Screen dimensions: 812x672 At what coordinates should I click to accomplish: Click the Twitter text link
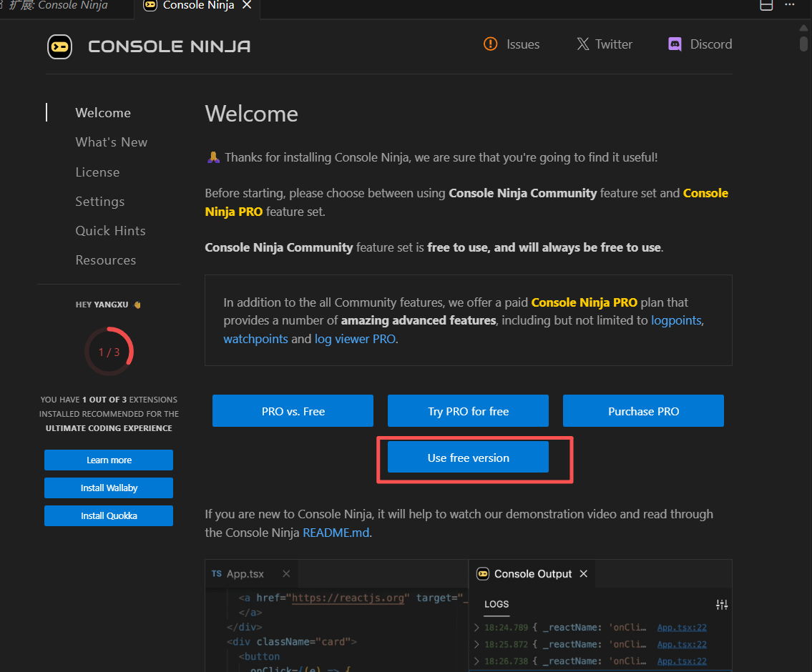(x=614, y=44)
